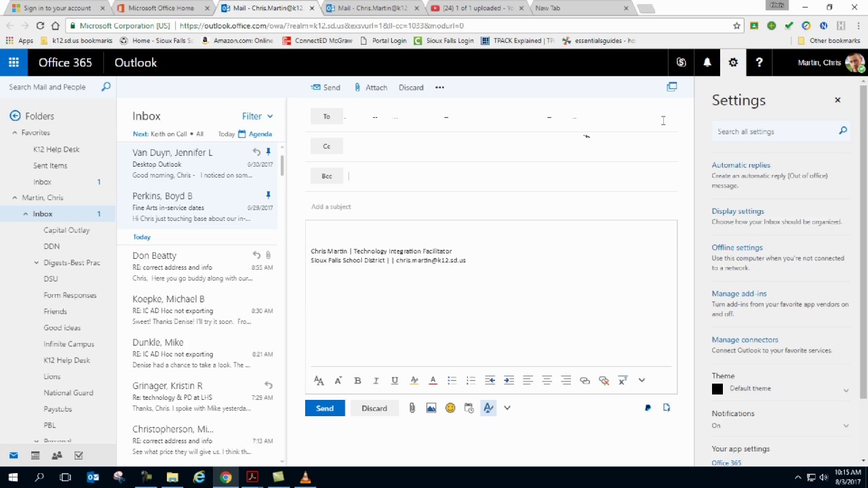Switch to Sign in to your account tab
868x488 pixels.
[57, 8]
